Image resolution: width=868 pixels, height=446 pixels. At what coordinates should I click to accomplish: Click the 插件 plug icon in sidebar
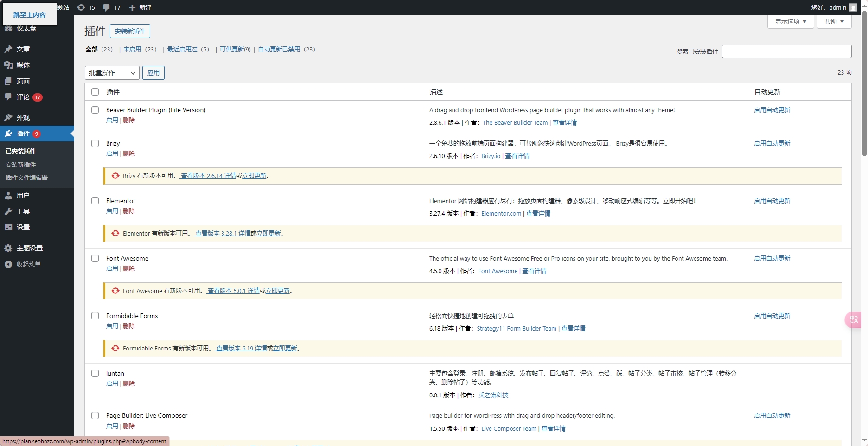point(8,134)
